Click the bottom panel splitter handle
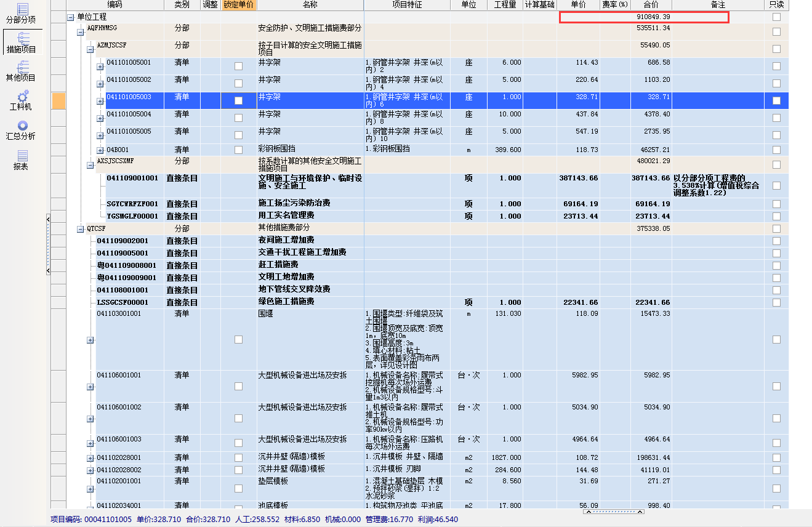The width and height of the screenshot is (812, 527). point(614,512)
